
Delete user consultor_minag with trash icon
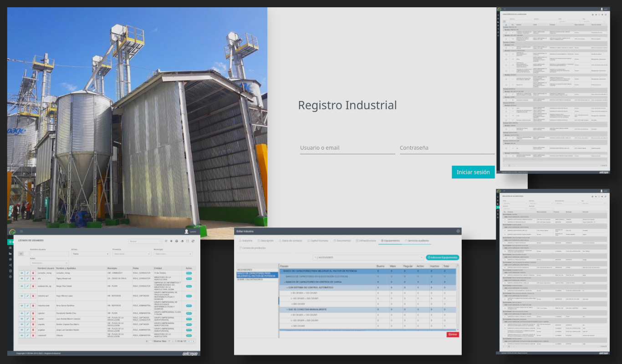(33, 273)
